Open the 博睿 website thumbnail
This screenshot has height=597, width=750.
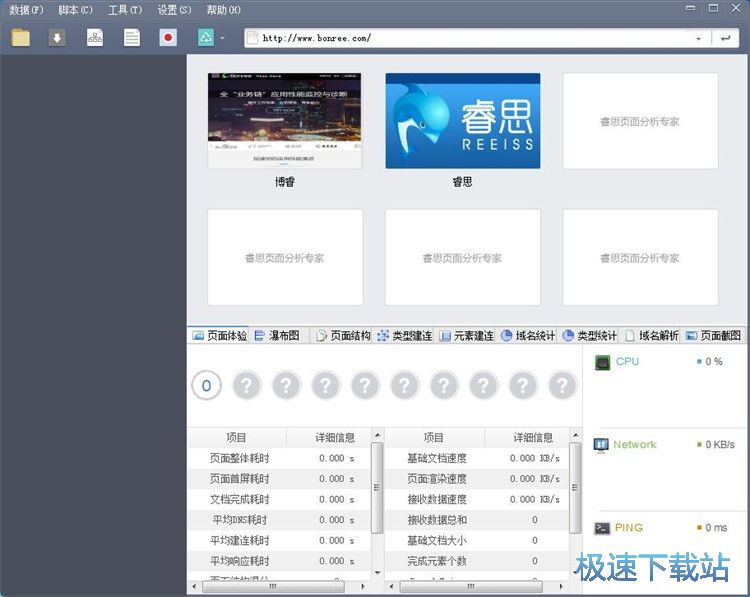click(x=285, y=121)
